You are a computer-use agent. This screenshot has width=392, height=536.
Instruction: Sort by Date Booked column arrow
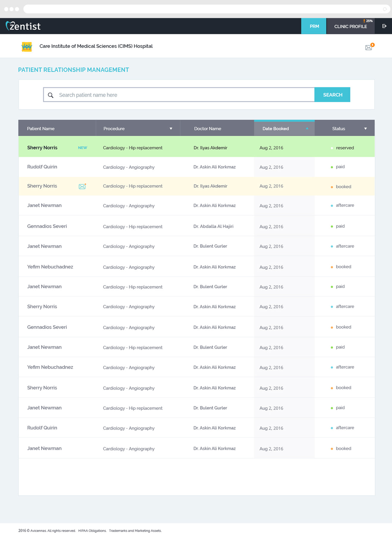tap(307, 128)
